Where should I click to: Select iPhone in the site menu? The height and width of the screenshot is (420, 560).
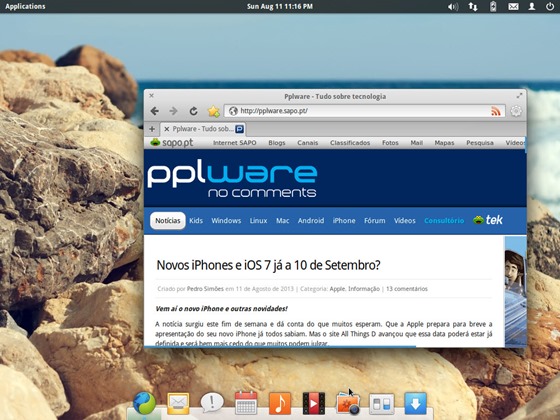(344, 221)
